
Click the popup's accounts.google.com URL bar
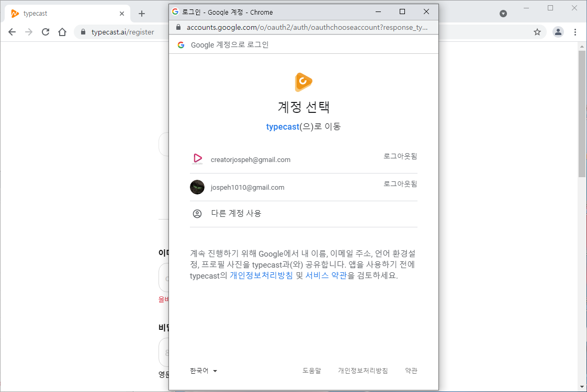click(307, 27)
